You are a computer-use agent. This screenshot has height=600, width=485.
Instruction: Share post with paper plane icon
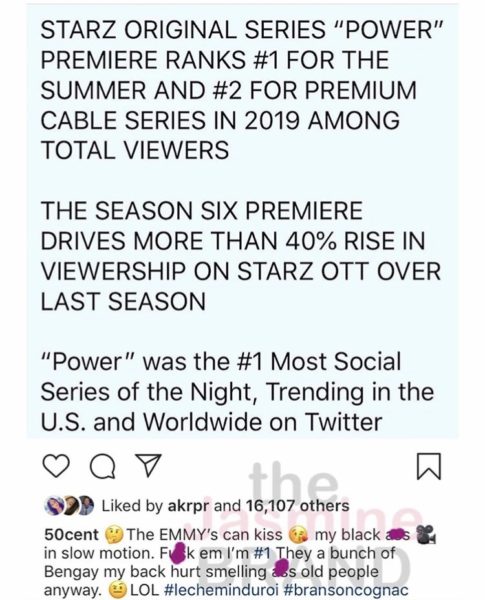point(149,465)
